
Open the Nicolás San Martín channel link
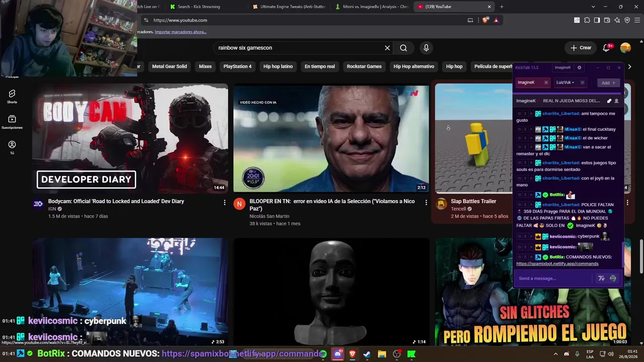[x=269, y=216]
